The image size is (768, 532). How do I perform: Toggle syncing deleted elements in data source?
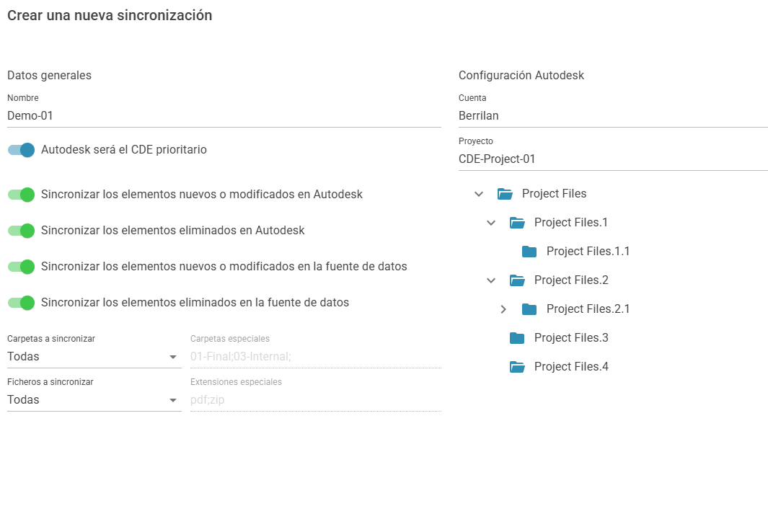pyautogui.click(x=22, y=303)
